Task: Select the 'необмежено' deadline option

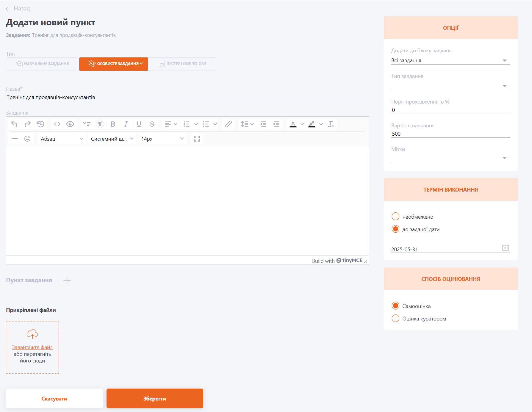Action: (x=395, y=217)
